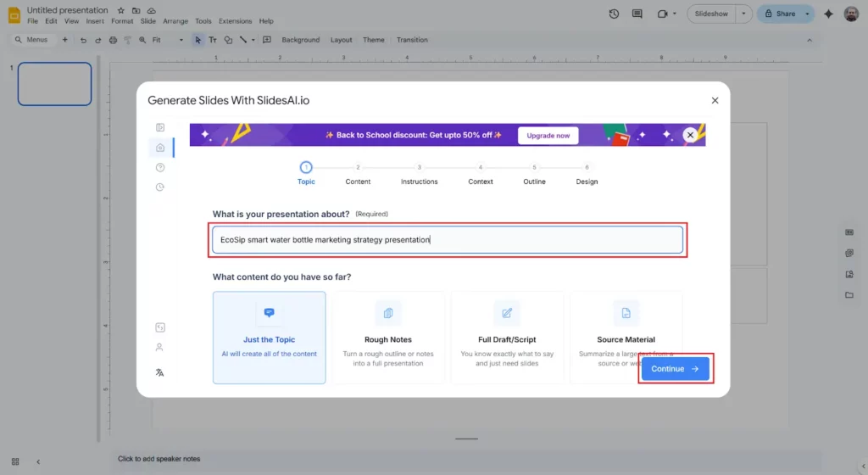Choose the Rough Notes content option
This screenshot has width=868, height=475.
tap(388, 338)
